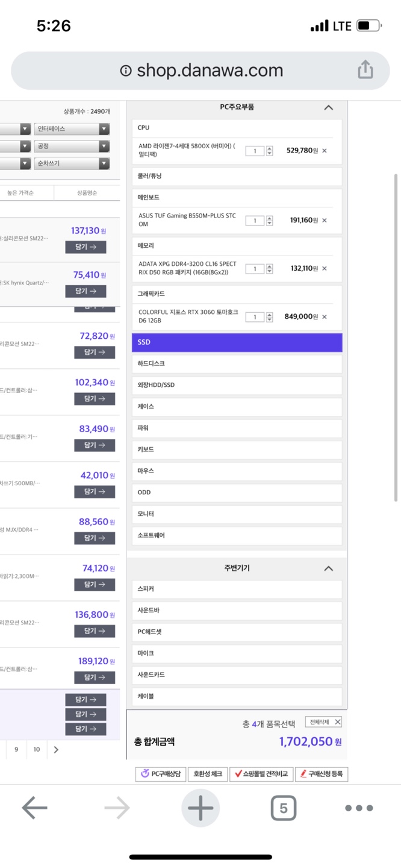Adjust quantity stepper for ASUS B550M mainboard

click(269, 221)
